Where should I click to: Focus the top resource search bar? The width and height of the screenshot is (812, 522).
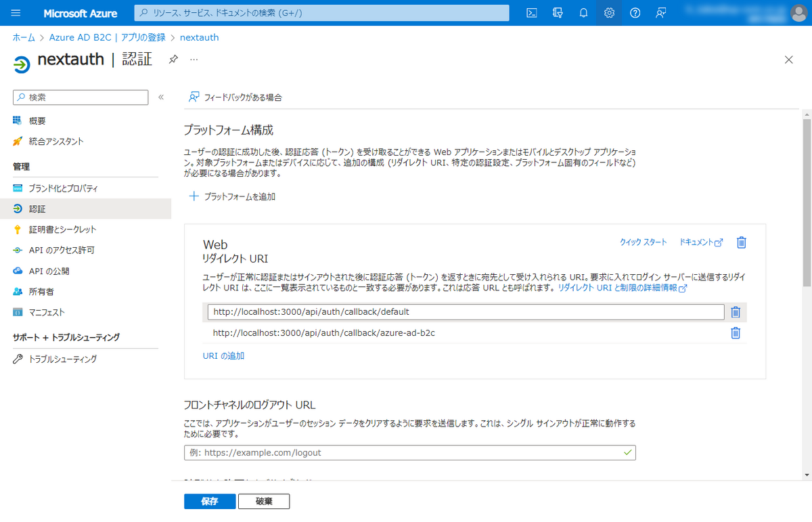tap(321, 13)
